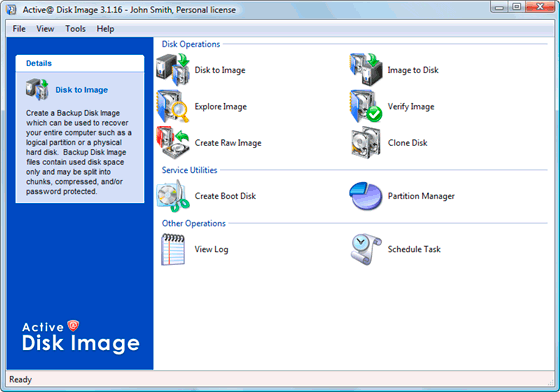Open View Log via its label

211,249
